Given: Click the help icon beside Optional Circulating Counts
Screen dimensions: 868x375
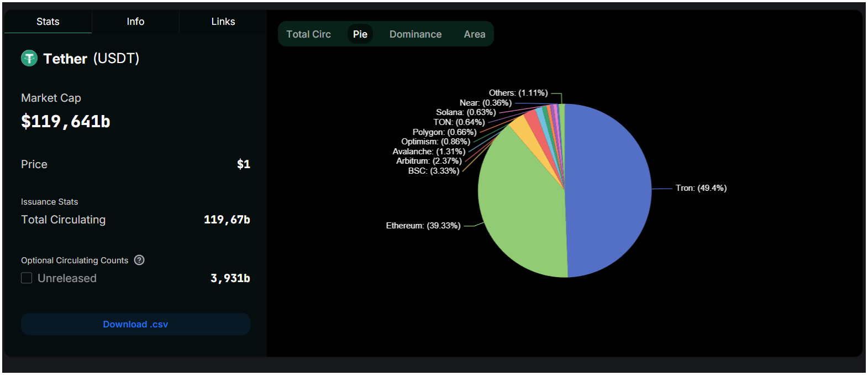Looking at the screenshot, I should [x=139, y=260].
